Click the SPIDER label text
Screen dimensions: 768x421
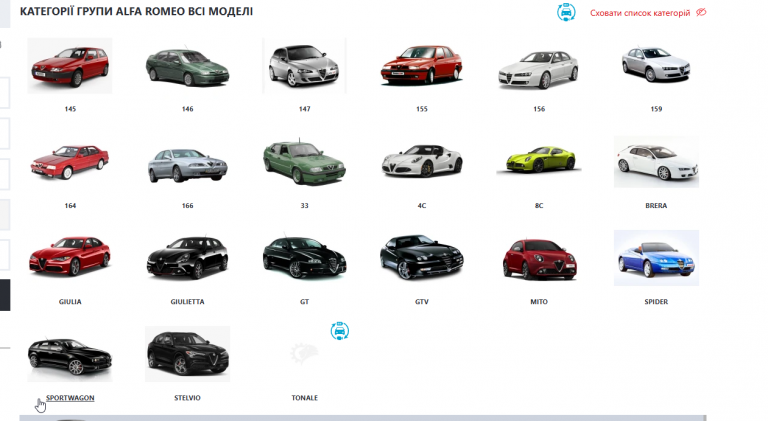[656, 302]
